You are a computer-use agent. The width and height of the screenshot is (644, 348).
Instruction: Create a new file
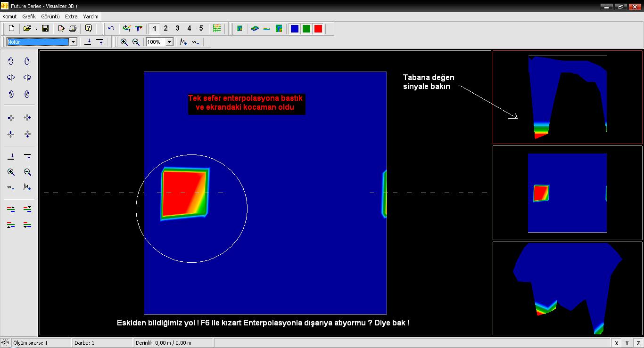click(x=11, y=28)
